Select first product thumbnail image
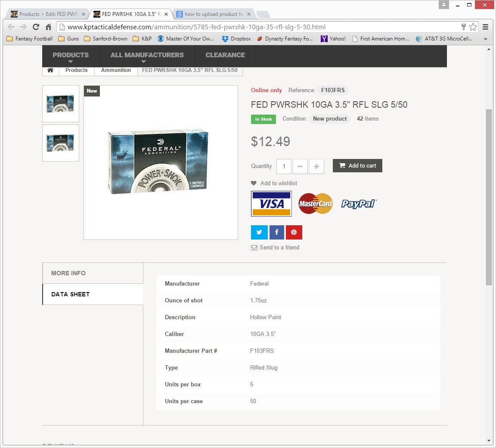This screenshot has height=448, width=496. [x=61, y=104]
